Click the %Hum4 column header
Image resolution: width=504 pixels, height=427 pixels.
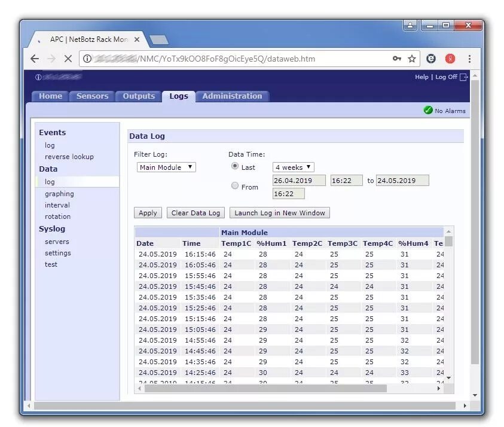413,243
